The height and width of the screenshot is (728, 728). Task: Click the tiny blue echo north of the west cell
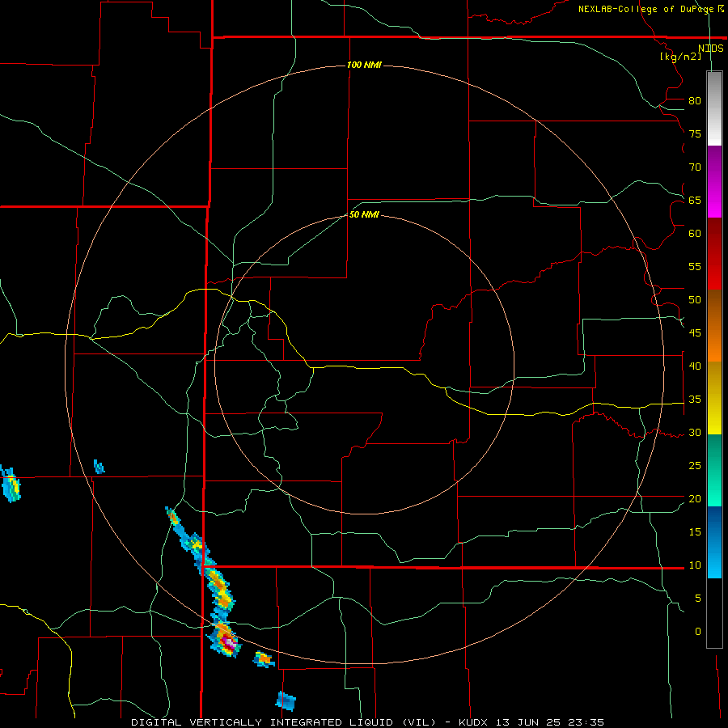coord(99,466)
